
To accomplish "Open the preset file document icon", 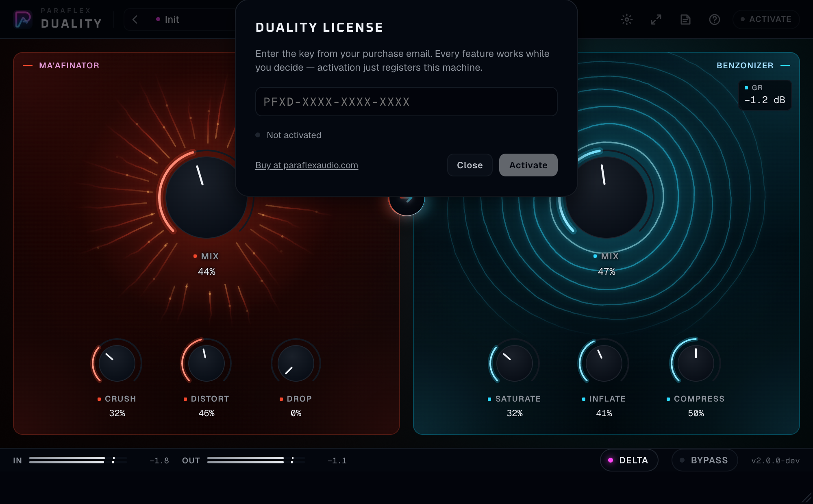I will click(x=685, y=19).
